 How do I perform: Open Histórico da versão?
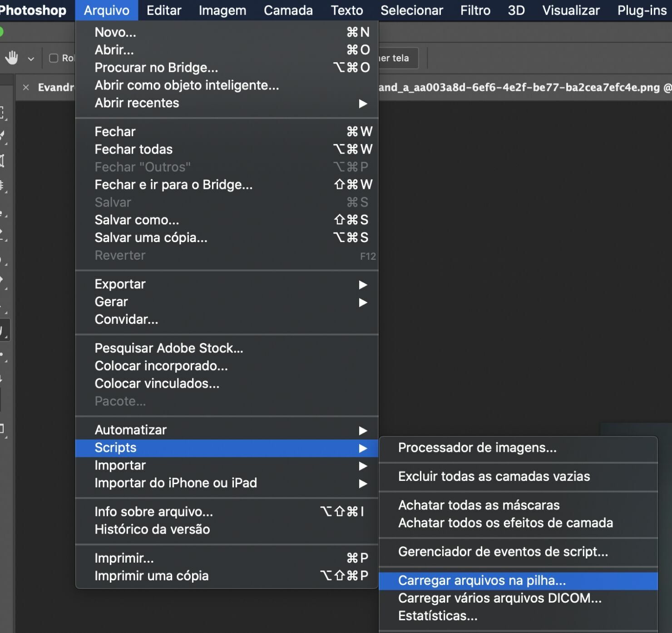[x=227, y=529]
